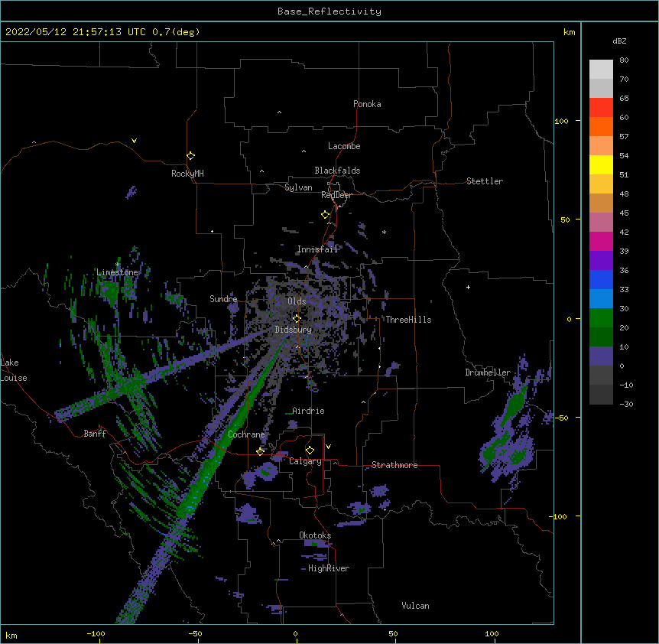The height and width of the screenshot is (644, 659).
Task: Click the HighRiver town label
Action: click(x=329, y=568)
